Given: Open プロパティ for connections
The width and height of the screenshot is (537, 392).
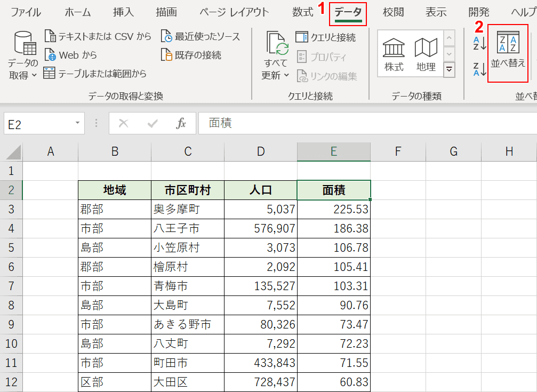Looking at the screenshot, I should point(322,57).
